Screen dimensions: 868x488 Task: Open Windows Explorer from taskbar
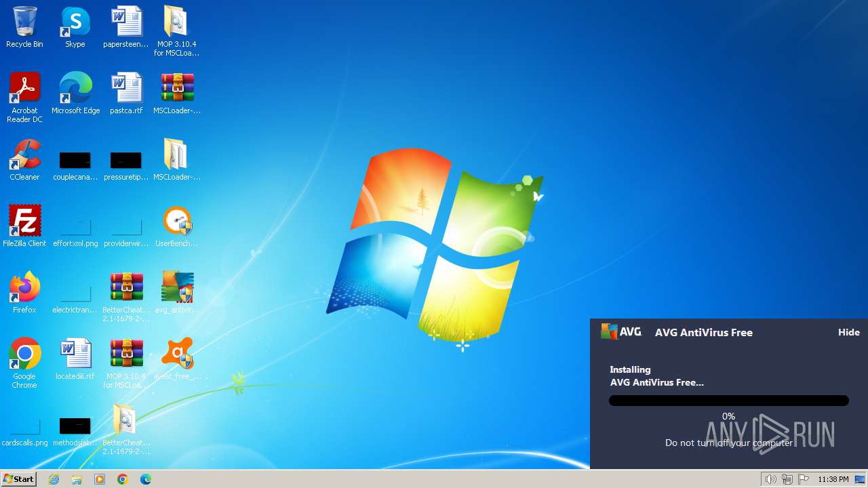(x=77, y=479)
